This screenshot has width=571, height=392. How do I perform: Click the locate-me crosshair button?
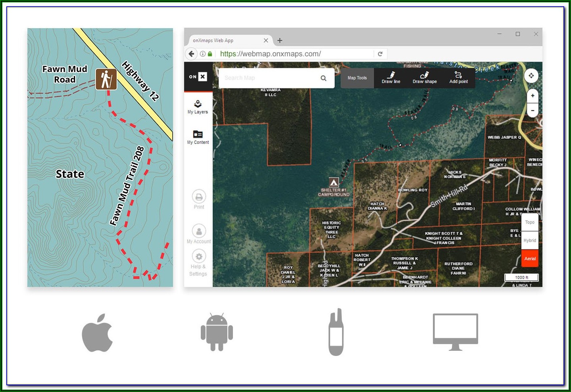(531, 76)
